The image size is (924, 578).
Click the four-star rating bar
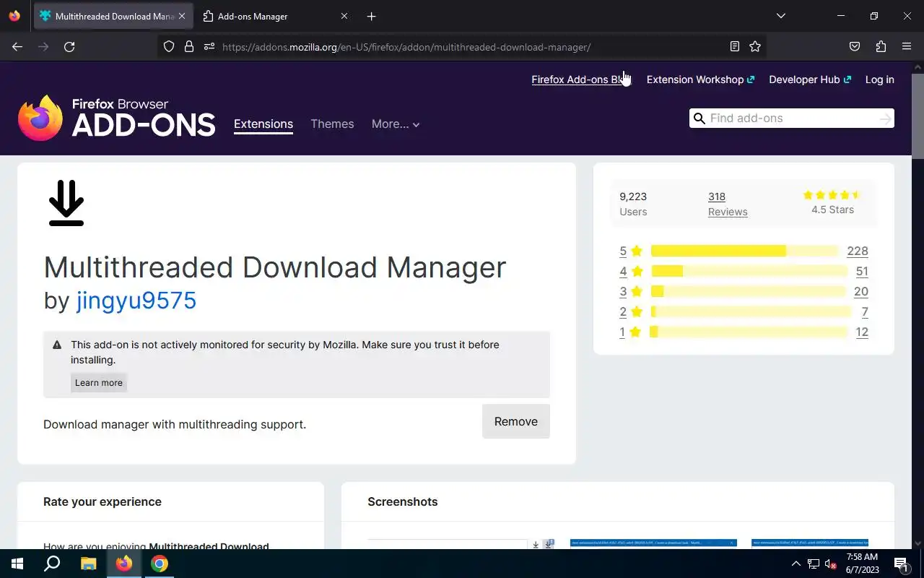(749, 271)
